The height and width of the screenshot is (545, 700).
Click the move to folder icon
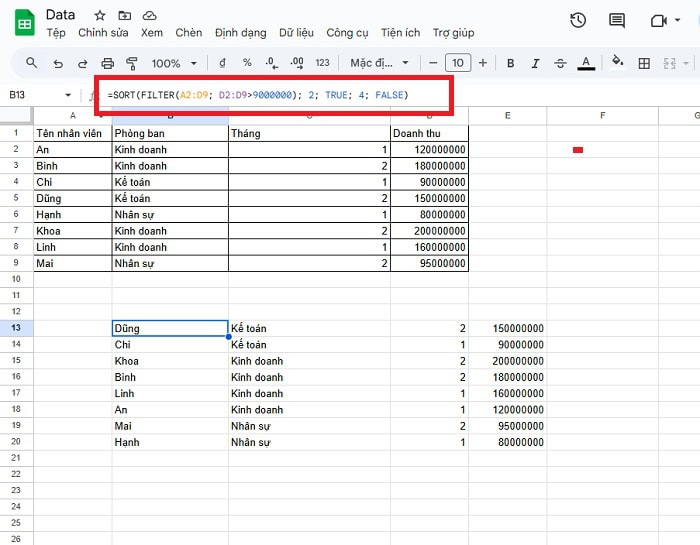(x=124, y=16)
